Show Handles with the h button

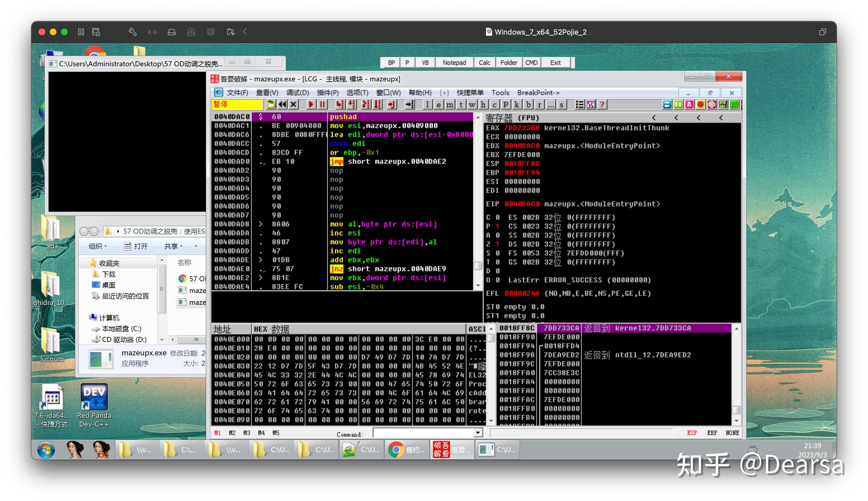[483, 104]
